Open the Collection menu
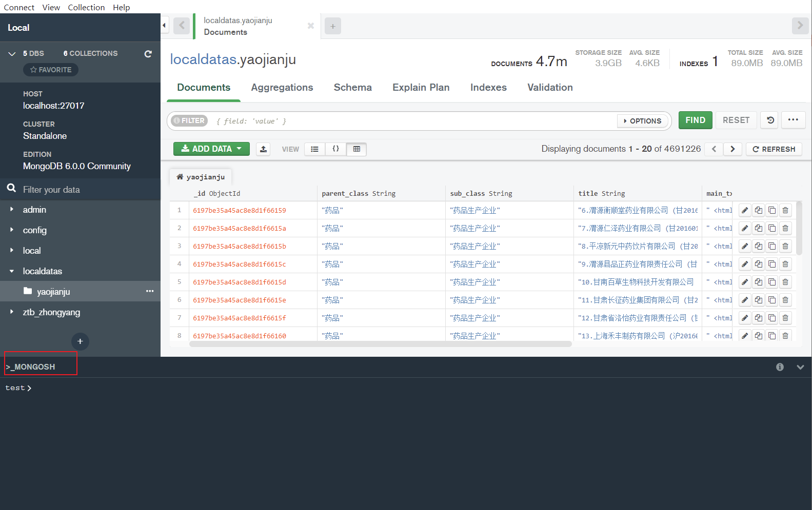 86,7
